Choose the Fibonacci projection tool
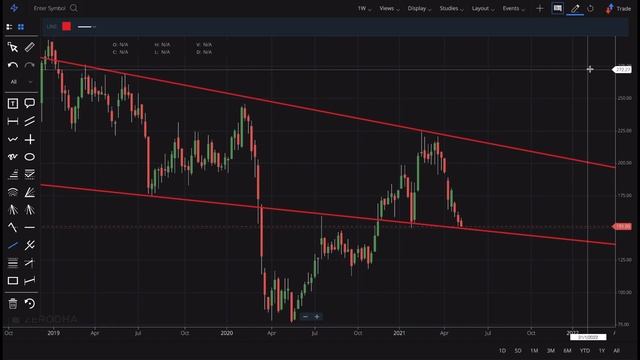This screenshot has height=360, width=640. [x=29, y=174]
